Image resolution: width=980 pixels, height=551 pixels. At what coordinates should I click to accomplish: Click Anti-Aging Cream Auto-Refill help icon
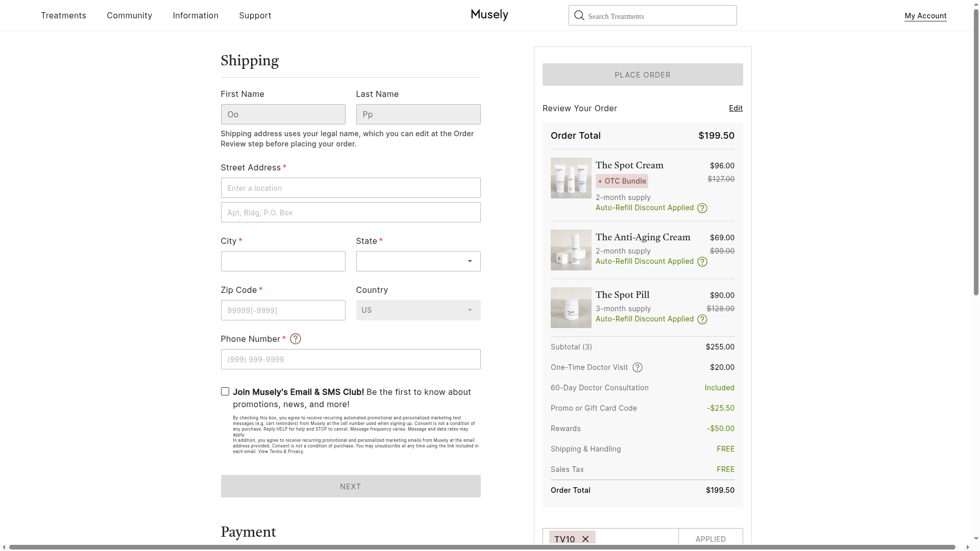point(702,262)
